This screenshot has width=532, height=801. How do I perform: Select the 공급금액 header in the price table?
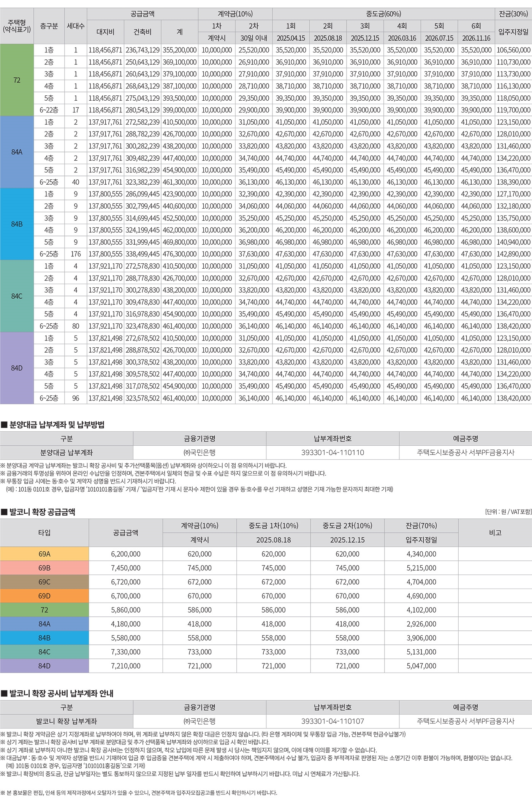pos(142,14)
